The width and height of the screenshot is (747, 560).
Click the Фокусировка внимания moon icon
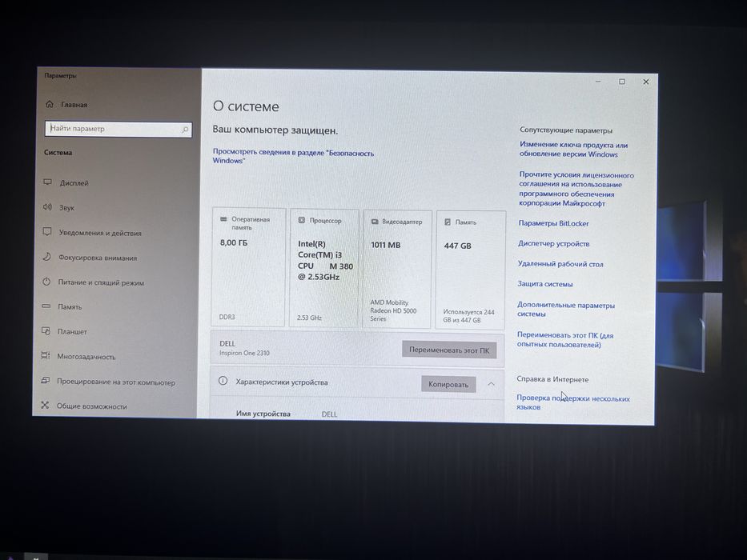[x=46, y=257]
